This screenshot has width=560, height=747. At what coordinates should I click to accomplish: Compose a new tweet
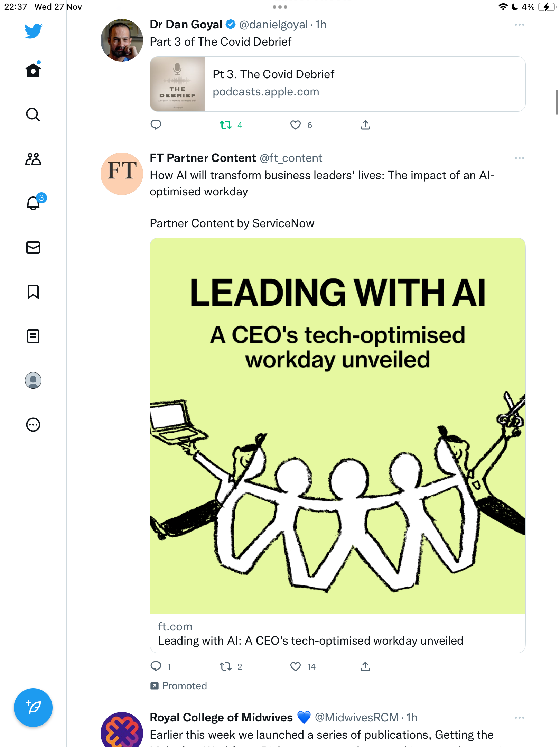pyautogui.click(x=33, y=708)
